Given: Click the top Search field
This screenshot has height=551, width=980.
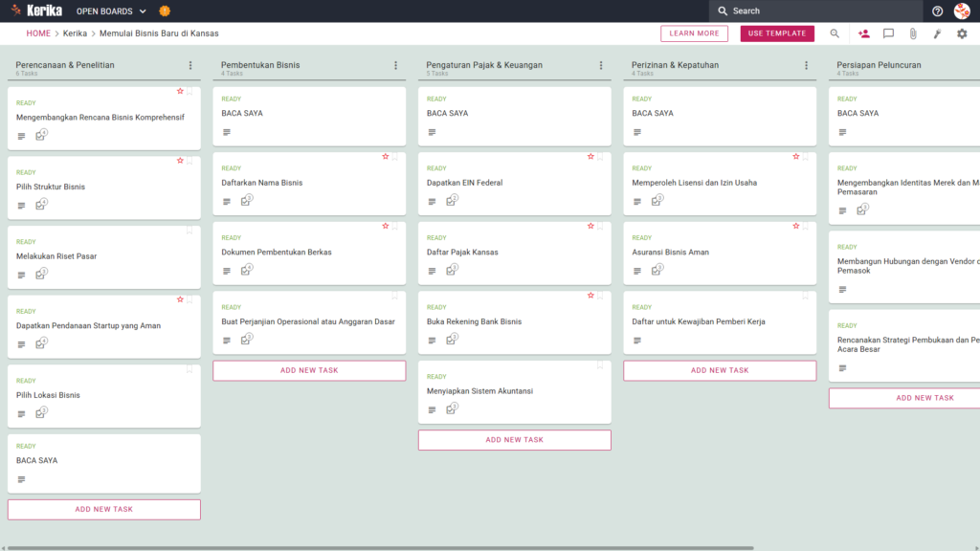Looking at the screenshot, I should click(x=815, y=11).
